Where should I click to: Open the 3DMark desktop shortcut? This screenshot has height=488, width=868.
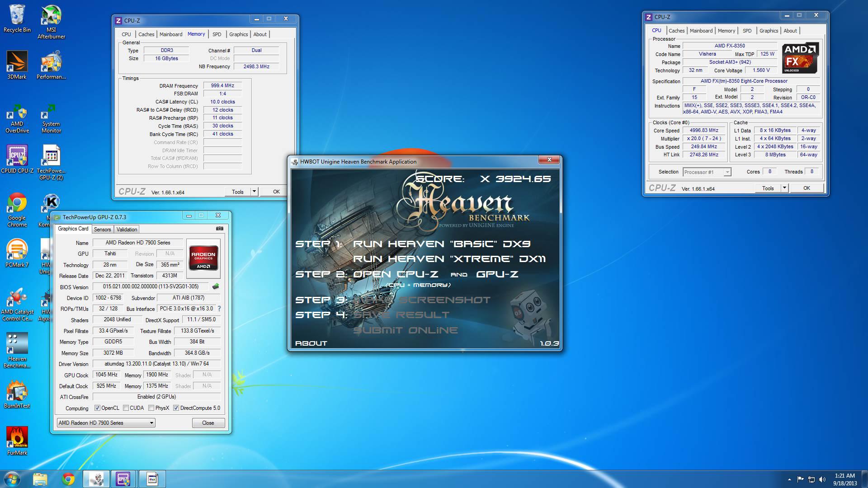pos(17,66)
